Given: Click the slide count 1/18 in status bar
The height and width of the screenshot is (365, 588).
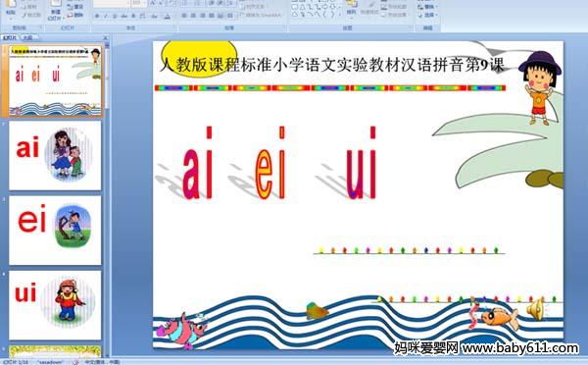Looking at the screenshot, I should (x=16, y=362).
